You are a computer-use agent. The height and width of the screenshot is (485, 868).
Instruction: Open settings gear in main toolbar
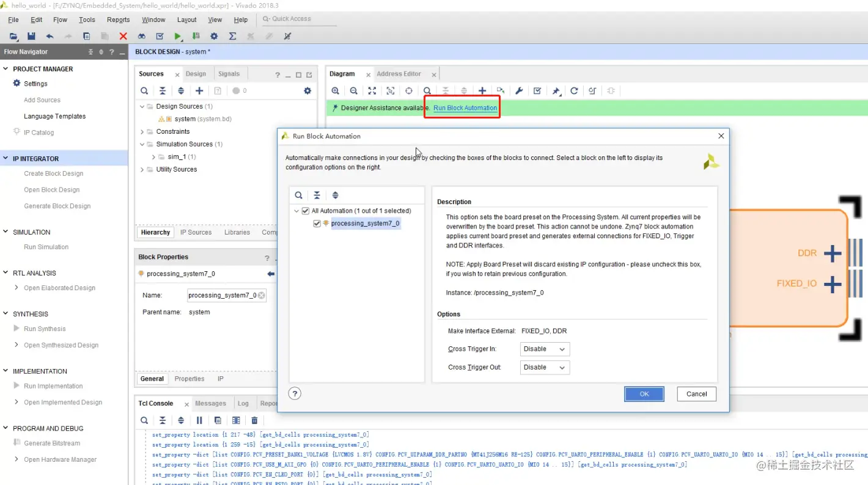pos(214,36)
